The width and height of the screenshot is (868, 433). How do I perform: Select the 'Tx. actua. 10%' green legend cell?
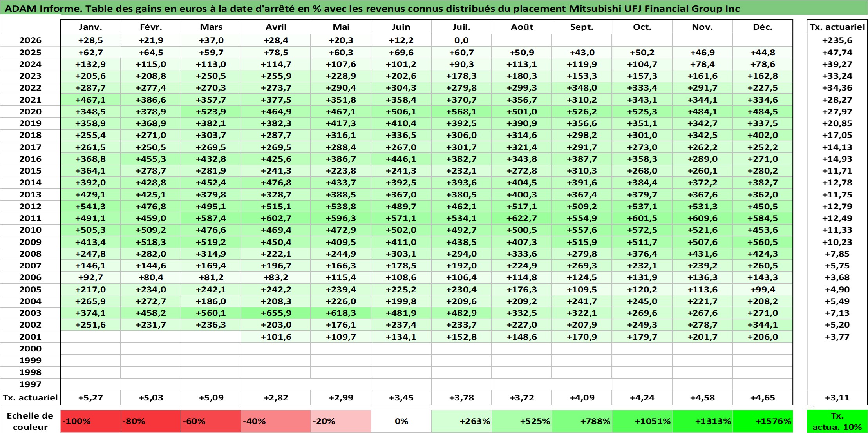click(x=837, y=421)
